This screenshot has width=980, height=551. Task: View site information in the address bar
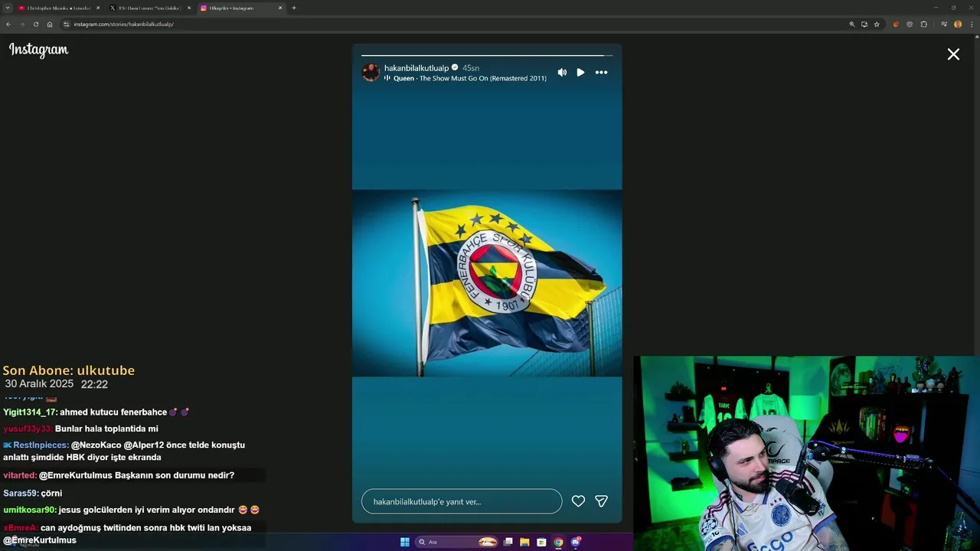coord(67,24)
